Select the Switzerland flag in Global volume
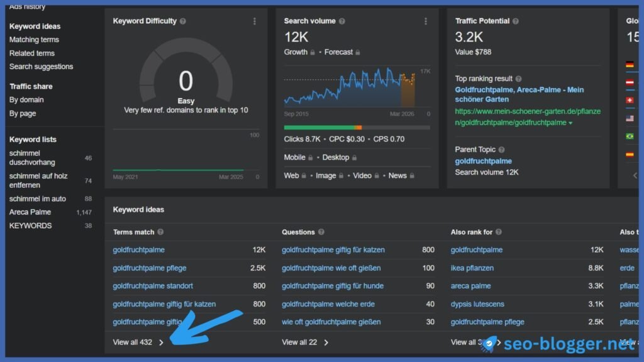The width and height of the screenshot is (644, 362). (630, 100)
